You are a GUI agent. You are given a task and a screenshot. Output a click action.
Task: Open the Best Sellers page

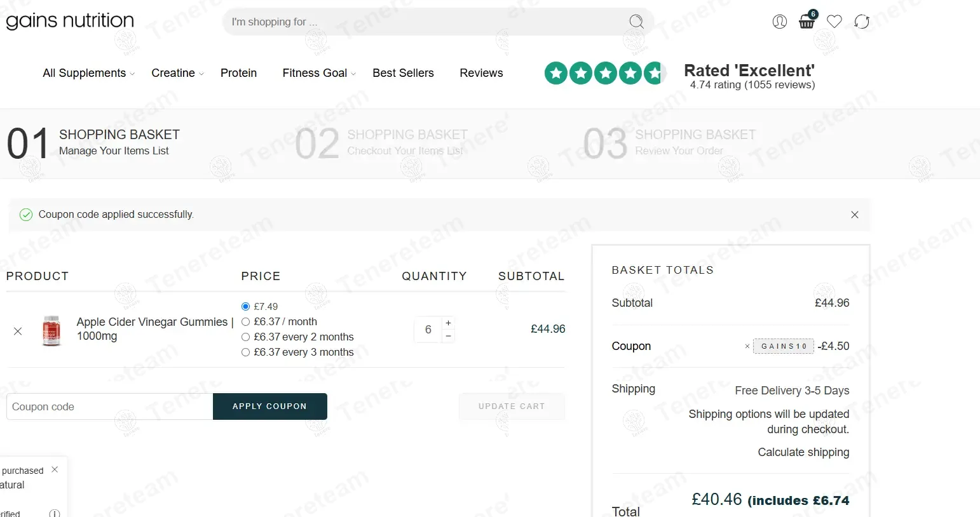click(x=403, y=73)
